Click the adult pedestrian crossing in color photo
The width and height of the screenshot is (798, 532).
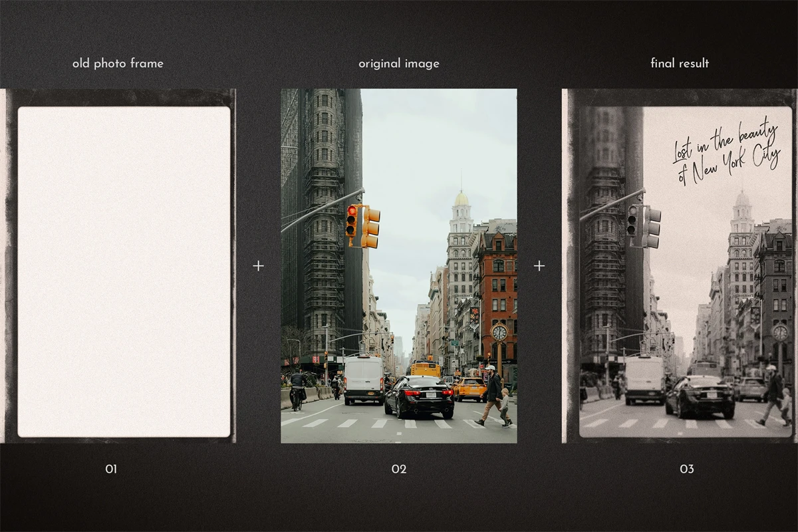pyautogui.click(x=491, y=396)
